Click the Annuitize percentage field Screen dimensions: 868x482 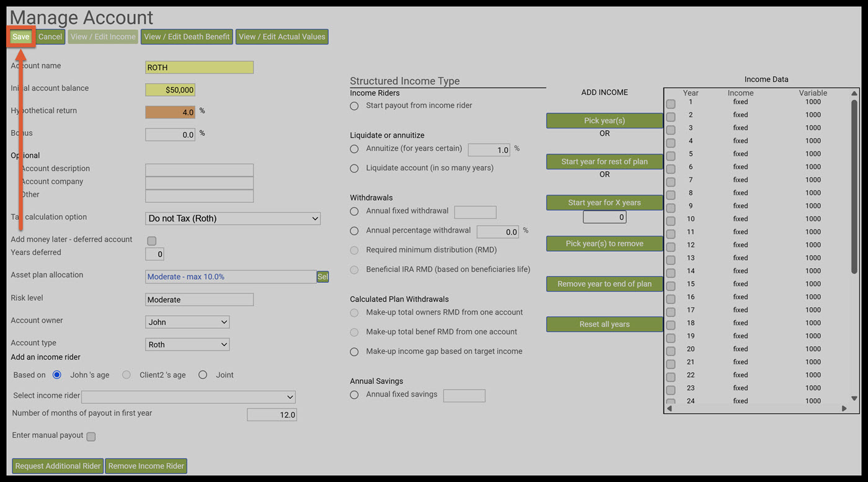click(x=489, y=150)
